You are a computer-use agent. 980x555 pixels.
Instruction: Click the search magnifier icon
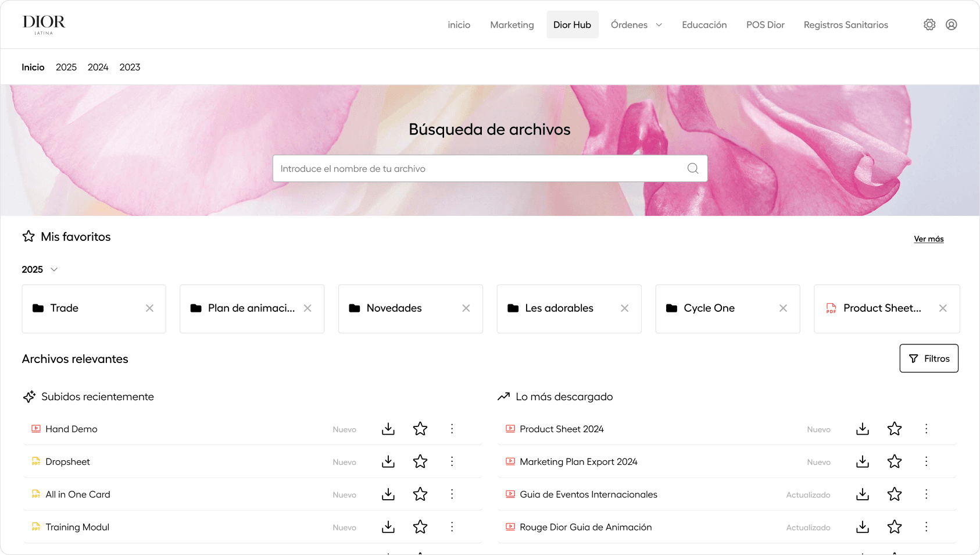point(692,168)
